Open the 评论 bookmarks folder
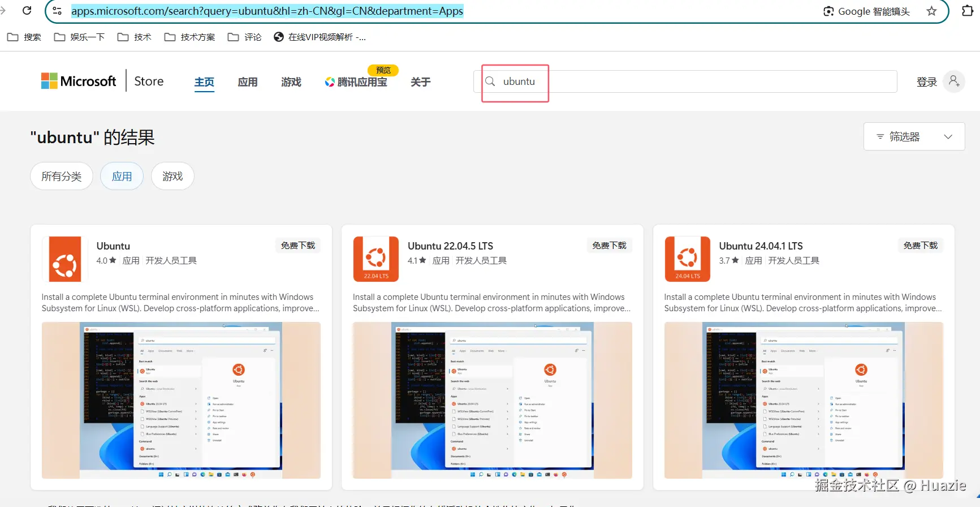980x507 pixels. tap(244, 37)
